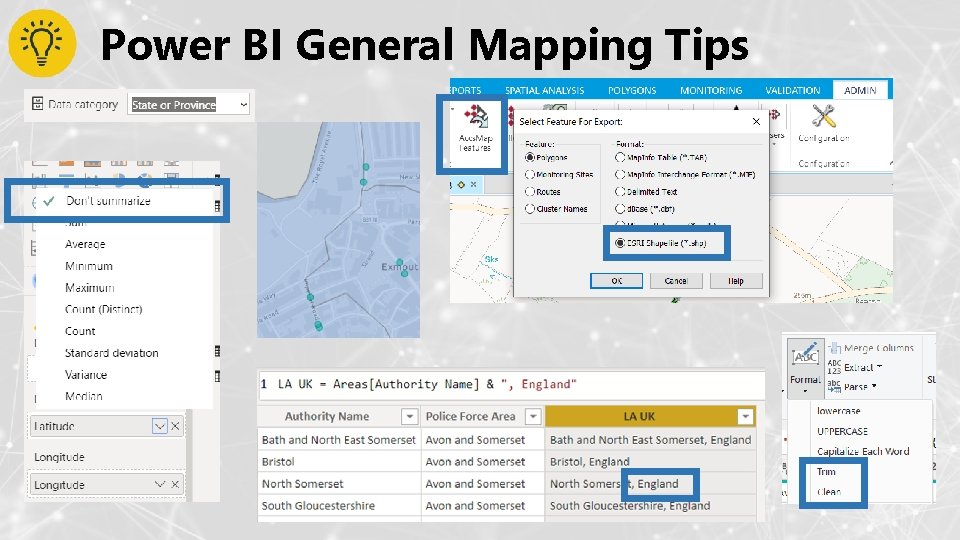Click Cancel in the export dialog
This screenshot has width=960, height=540.
(x=676, y=280)
